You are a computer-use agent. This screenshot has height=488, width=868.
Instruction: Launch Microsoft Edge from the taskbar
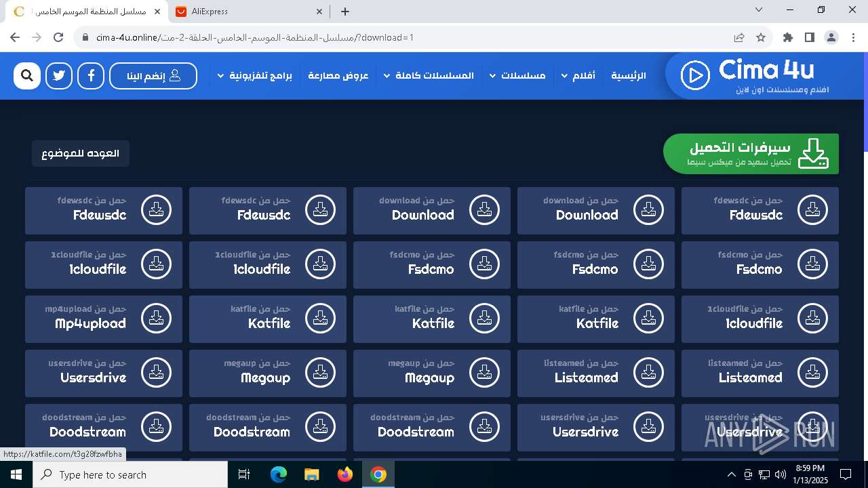tap(279, 474)
